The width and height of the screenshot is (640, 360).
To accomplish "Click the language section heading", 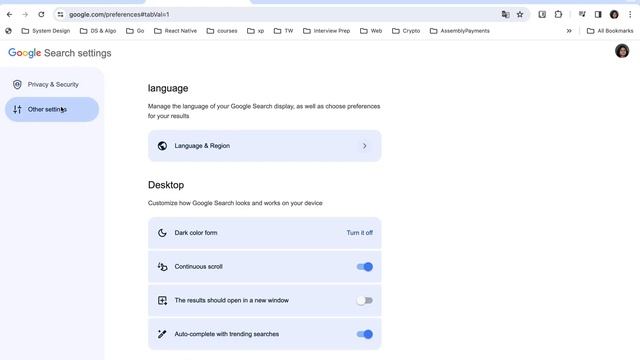I will [x=168, y=89].
